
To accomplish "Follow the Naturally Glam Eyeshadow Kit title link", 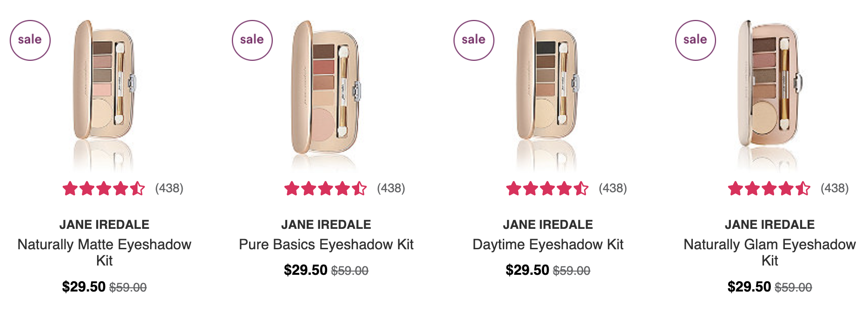I will [x=769, y=253].
